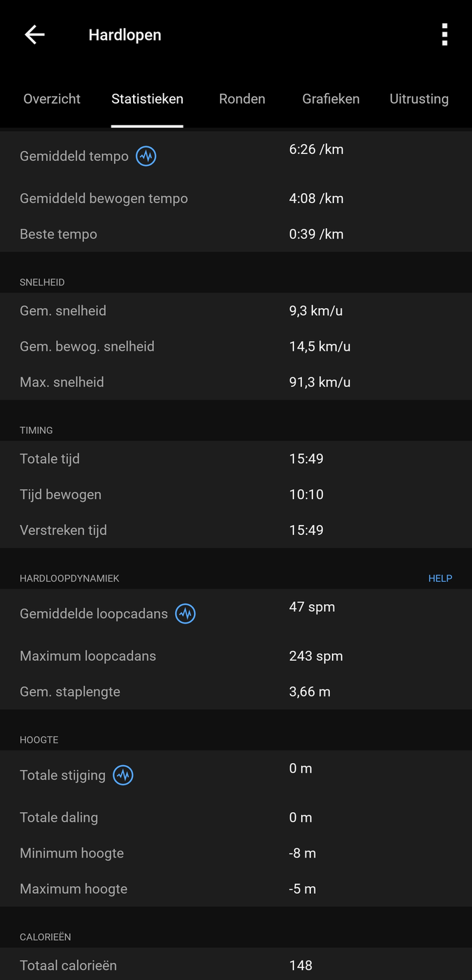The width and height of the screenshot is (472, 980).
Task: Tap chart icon beside Totale stijging
Action: click(123, 775)
